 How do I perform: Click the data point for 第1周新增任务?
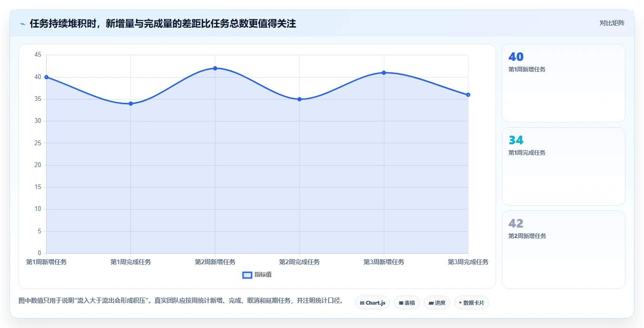(x=46, y=77)
